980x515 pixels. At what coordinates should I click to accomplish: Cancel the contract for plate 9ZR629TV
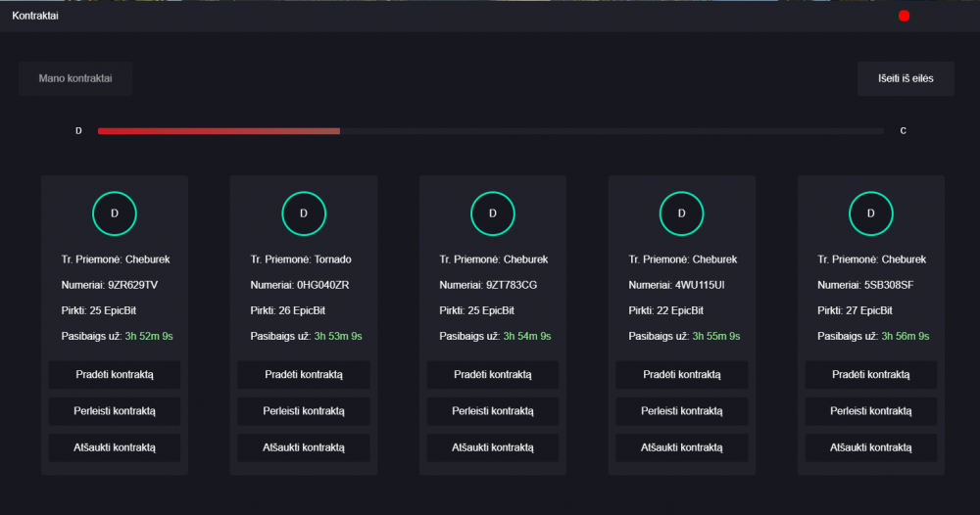click(115, 447)
